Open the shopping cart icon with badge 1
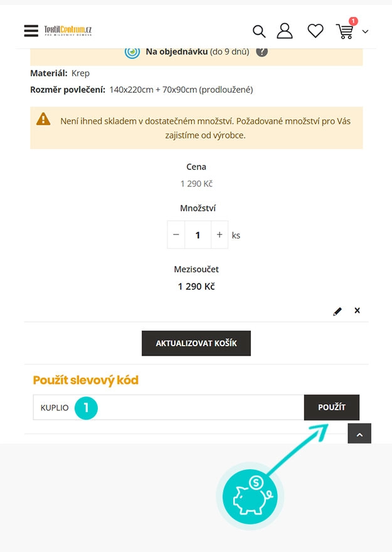Screen dimensions: 392x552 (x=344, y=31)
